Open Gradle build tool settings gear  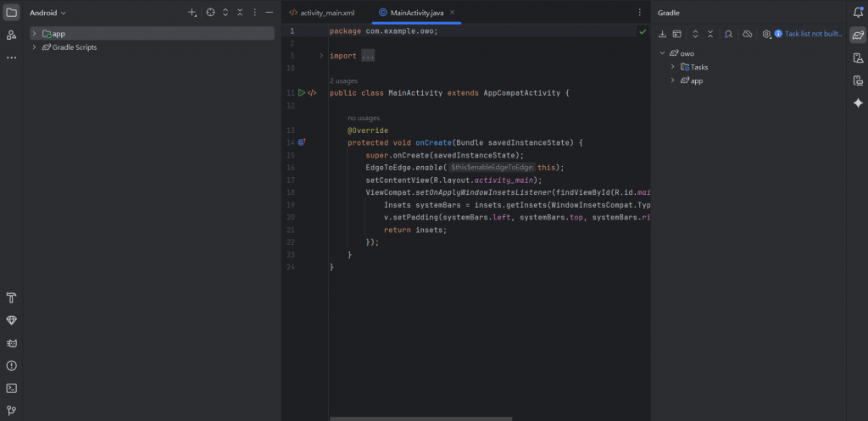point(766,34)
